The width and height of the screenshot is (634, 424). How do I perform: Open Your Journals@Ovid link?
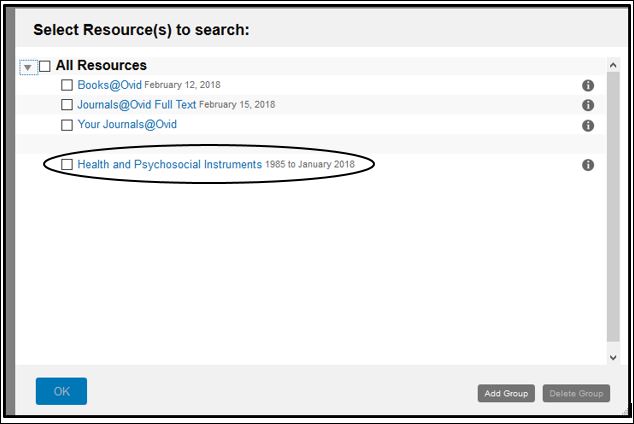point(127,125)
